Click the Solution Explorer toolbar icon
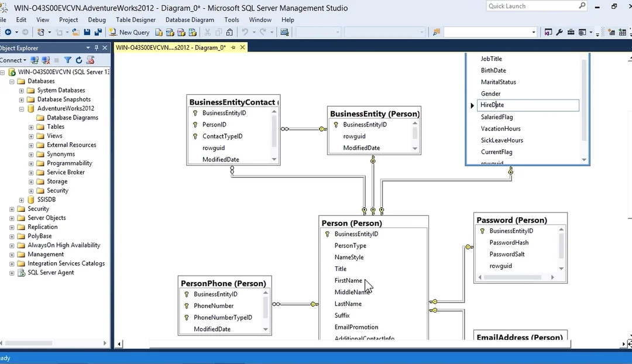The image size is (632, 364). (548, 32)
